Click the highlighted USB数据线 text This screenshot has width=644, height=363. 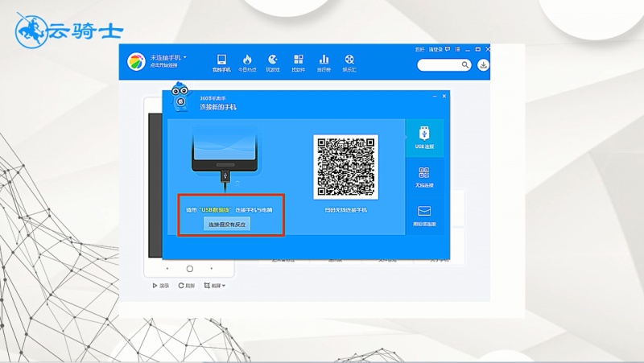(x=216, y=210)
